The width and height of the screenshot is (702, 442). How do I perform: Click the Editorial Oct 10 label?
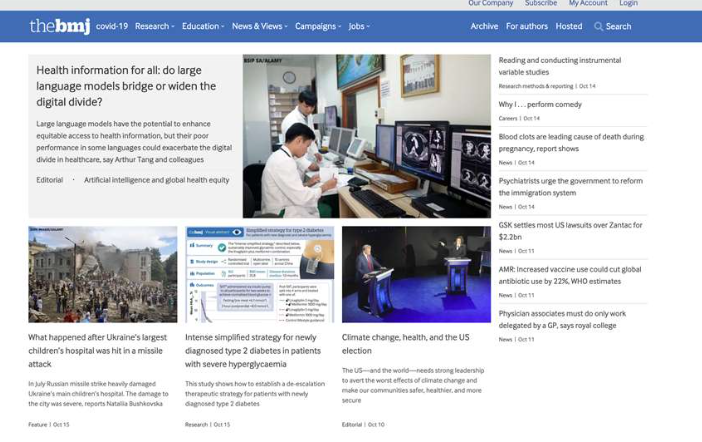363,425
